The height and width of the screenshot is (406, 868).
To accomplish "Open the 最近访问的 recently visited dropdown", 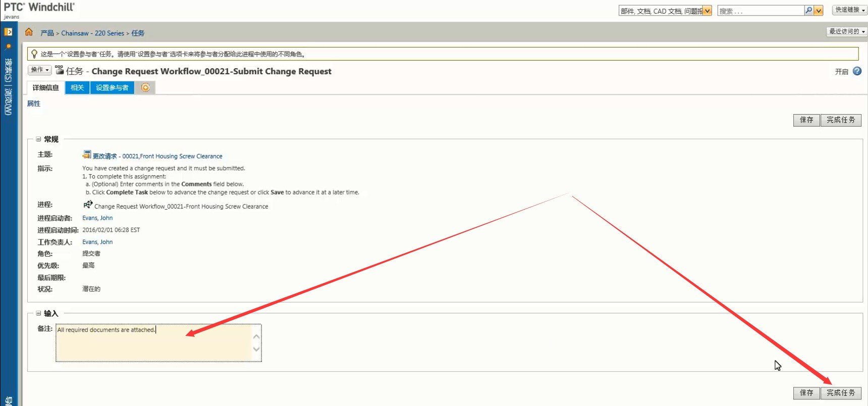I will click(847, 31).
